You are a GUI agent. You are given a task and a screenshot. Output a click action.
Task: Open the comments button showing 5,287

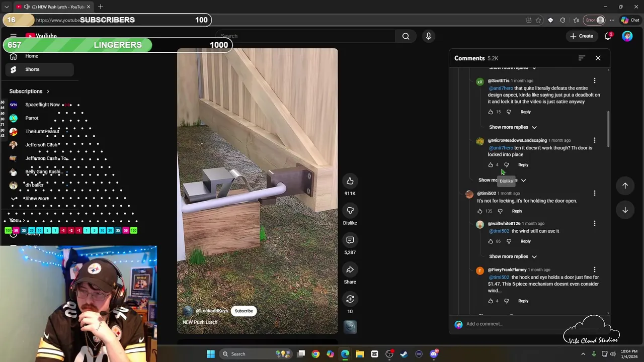point(350,240)
